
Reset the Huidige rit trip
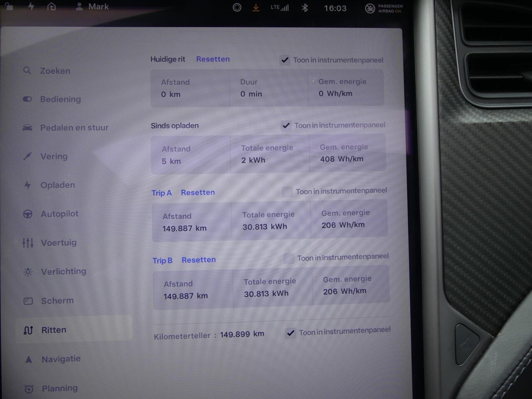tap(213, 59)
